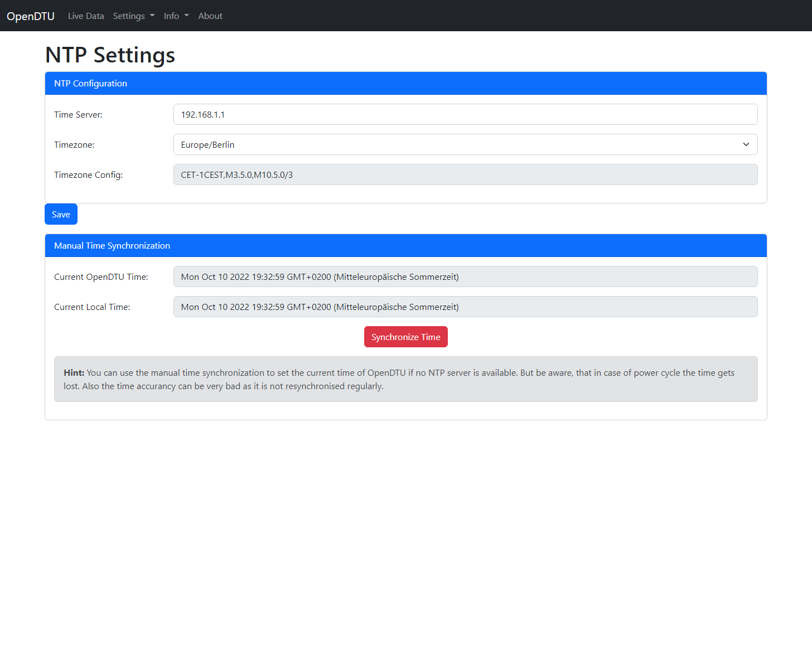
Task: Click the Timezone Config text field
Action: 465,174
